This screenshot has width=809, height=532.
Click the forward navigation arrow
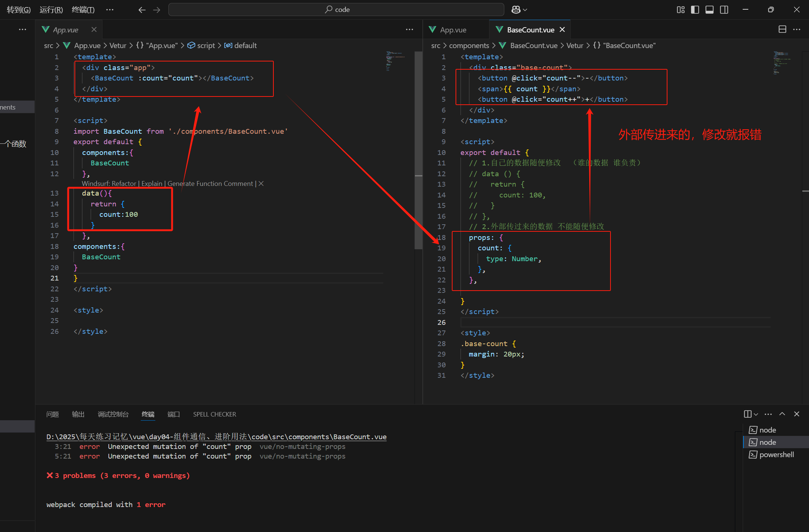156,10
